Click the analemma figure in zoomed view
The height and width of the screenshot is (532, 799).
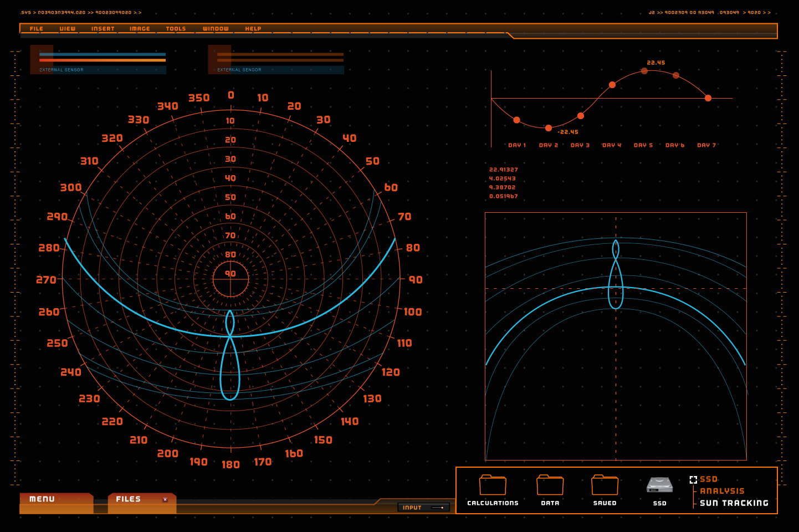(616, 274)
